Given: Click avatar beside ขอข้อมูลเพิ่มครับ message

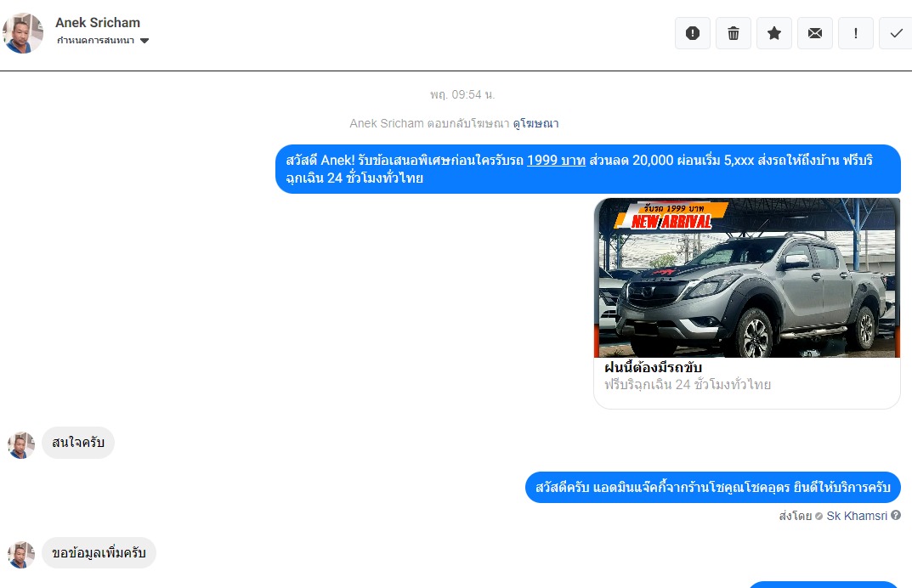Looking at the screenshot, I should click(x=21, y=555).
